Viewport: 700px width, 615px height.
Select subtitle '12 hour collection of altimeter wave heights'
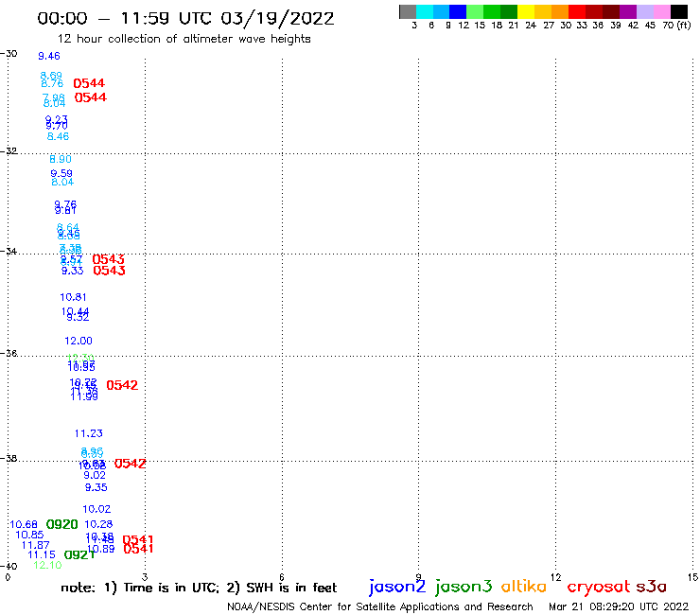pos(184,39)
